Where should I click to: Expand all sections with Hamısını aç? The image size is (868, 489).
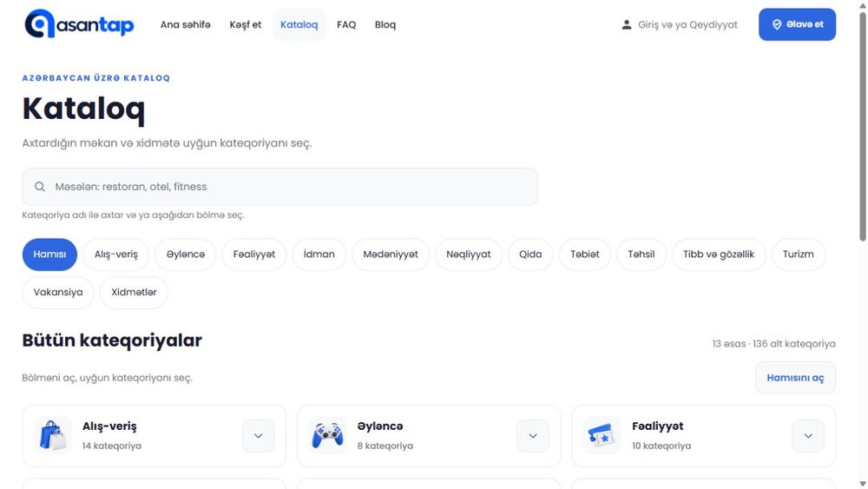click(795, 378)
